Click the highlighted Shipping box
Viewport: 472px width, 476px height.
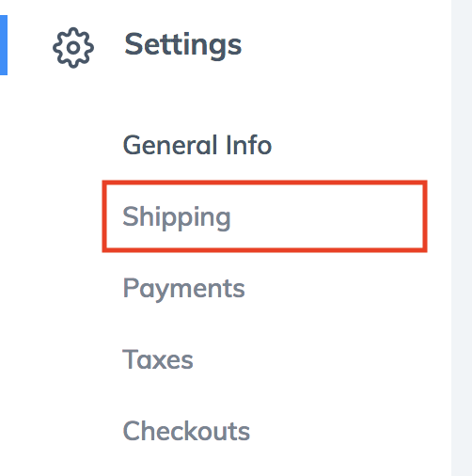[264, 216]
